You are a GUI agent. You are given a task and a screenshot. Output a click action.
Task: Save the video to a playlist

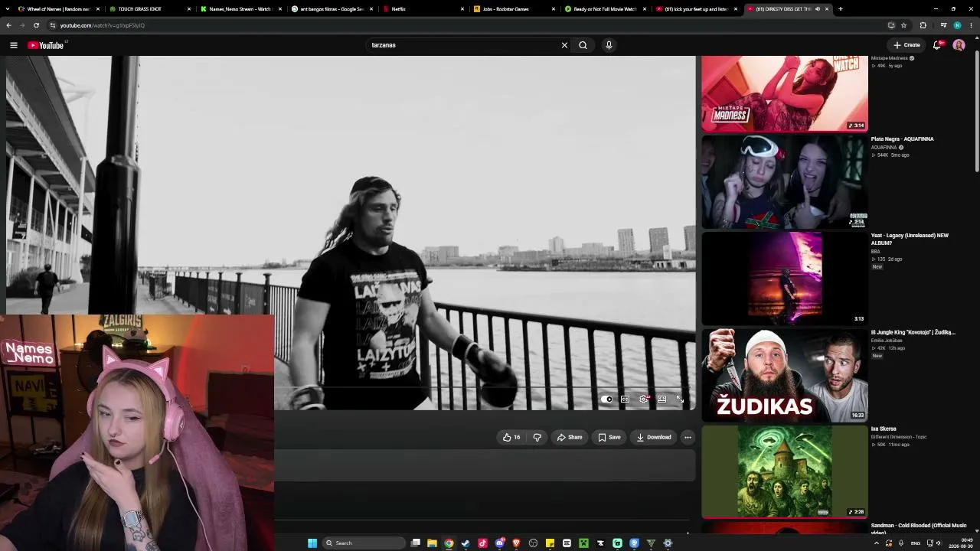pos(609,437)
